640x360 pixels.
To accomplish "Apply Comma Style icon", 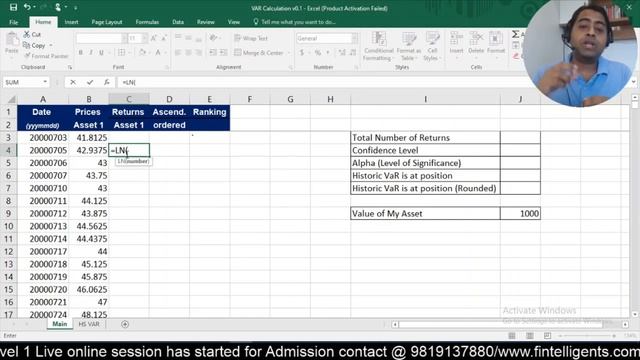I will [327, 53].
